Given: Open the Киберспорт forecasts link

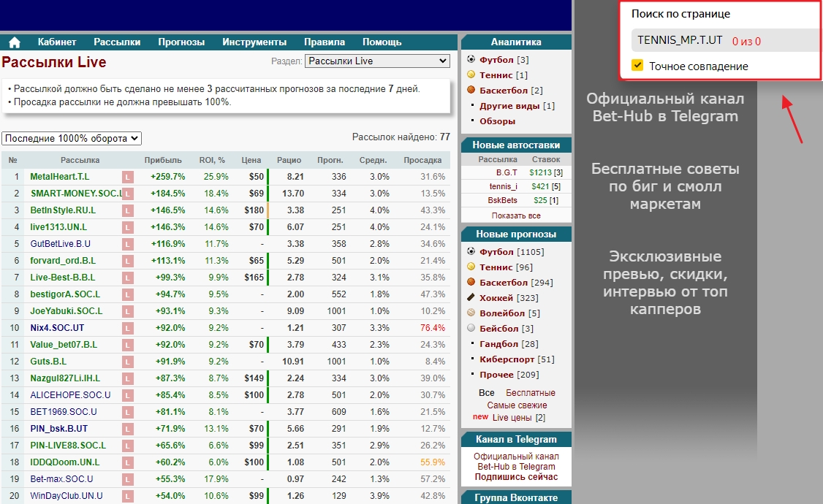Looking at the screenshot, I should (x=507, y=359).
